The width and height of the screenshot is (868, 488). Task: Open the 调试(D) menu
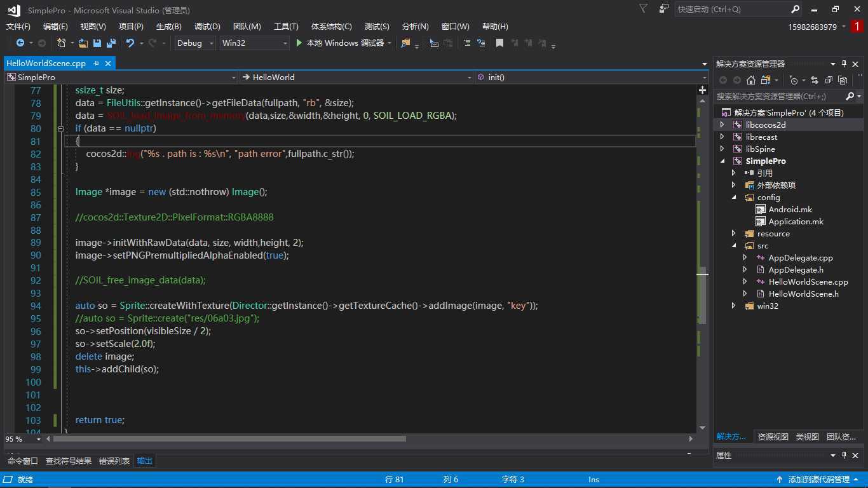click(207, 27)
